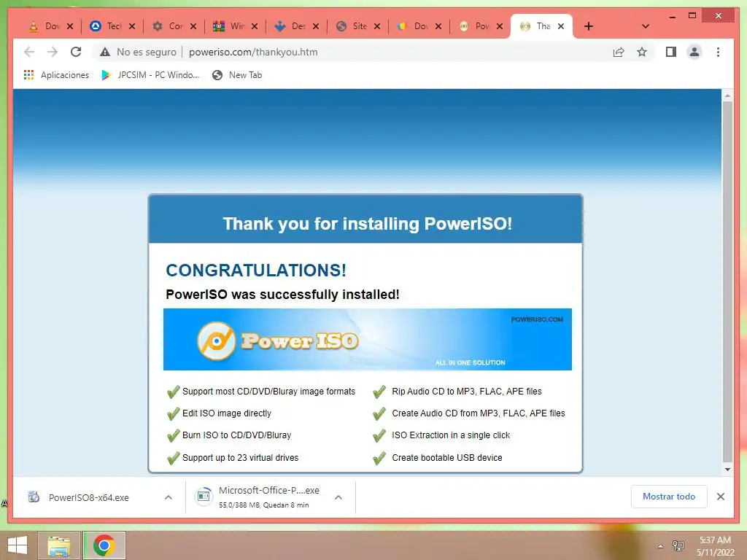Click 'Create bootable USB device' text

coord(447,458)
